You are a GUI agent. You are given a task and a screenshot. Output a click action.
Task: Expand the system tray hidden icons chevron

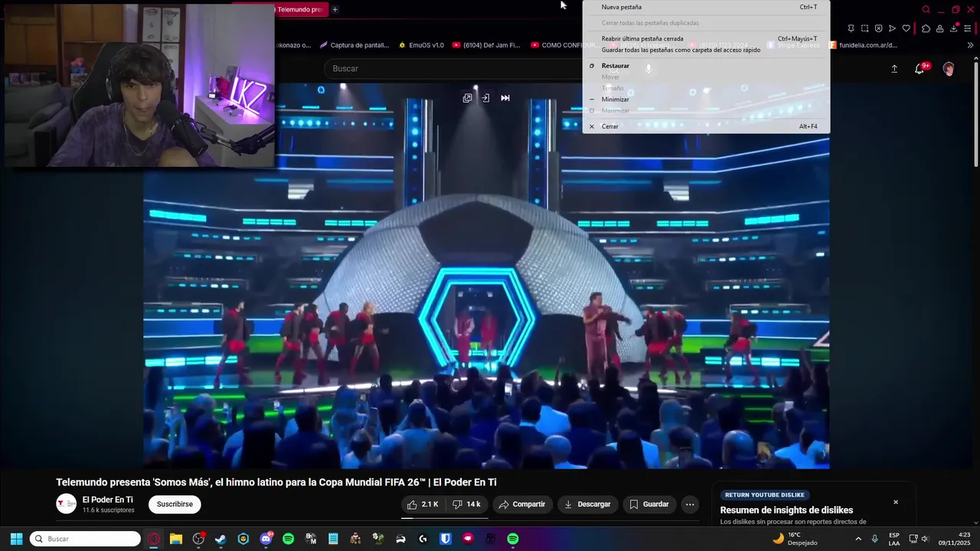pos(857,539)
